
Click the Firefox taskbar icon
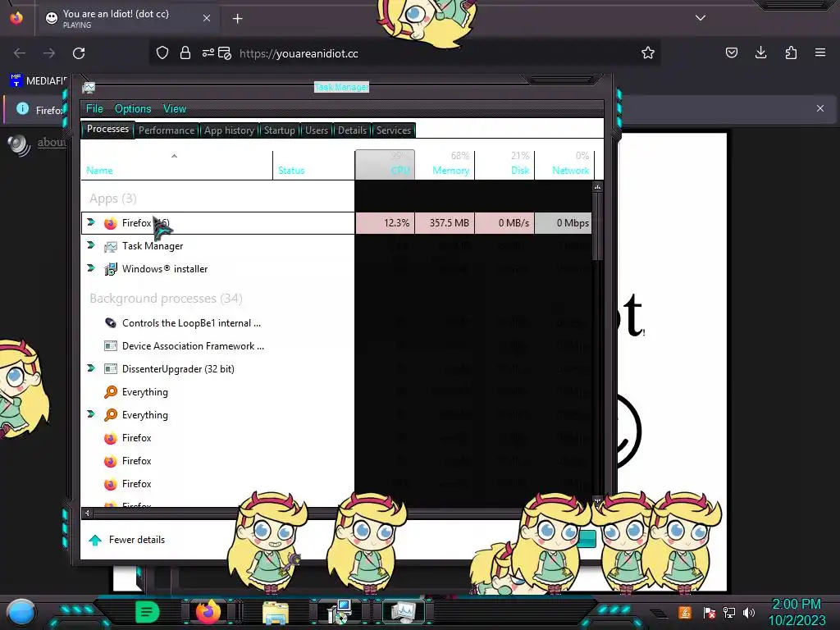pyautogui.click(x=208, y=612)
